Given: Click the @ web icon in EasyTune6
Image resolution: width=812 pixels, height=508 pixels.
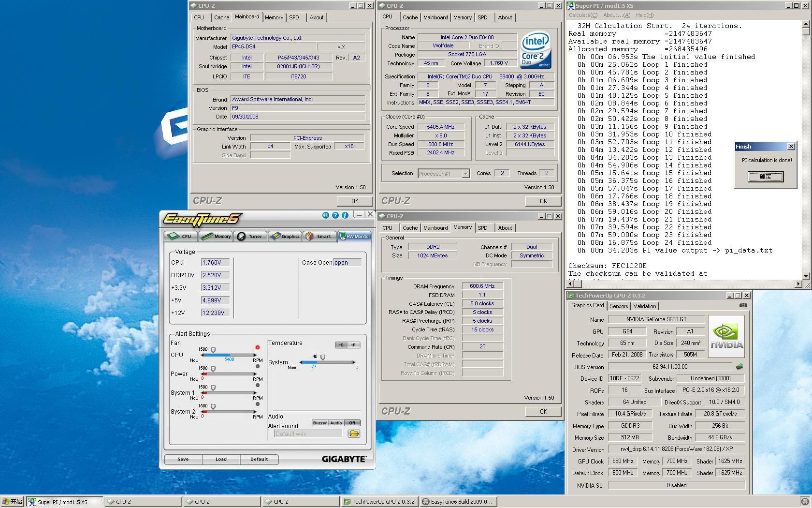Looking at the screenshot, I should (x=325, y=215).
